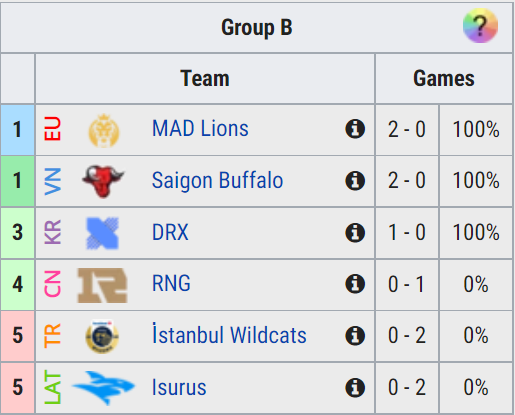
Task: Click the EU region label
Action: tap(53, 128)
